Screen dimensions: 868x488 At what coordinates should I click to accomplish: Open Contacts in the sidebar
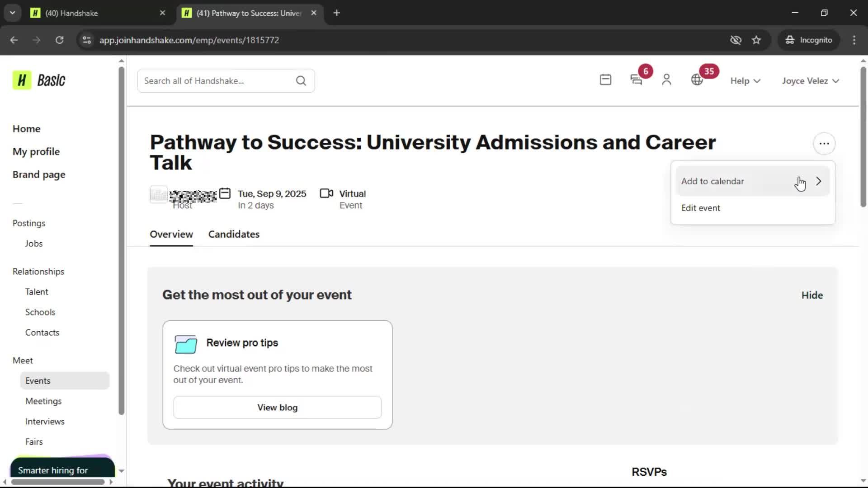click(x=42, y=333)
